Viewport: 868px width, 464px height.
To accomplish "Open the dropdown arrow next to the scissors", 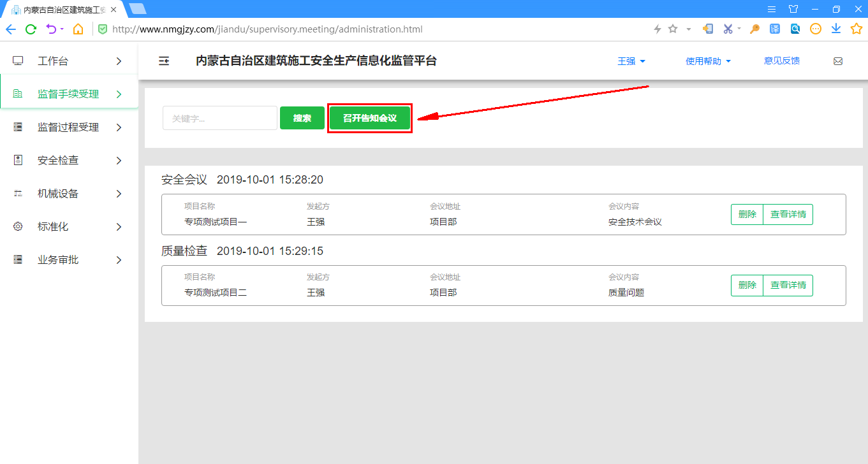I will point(739,29).
